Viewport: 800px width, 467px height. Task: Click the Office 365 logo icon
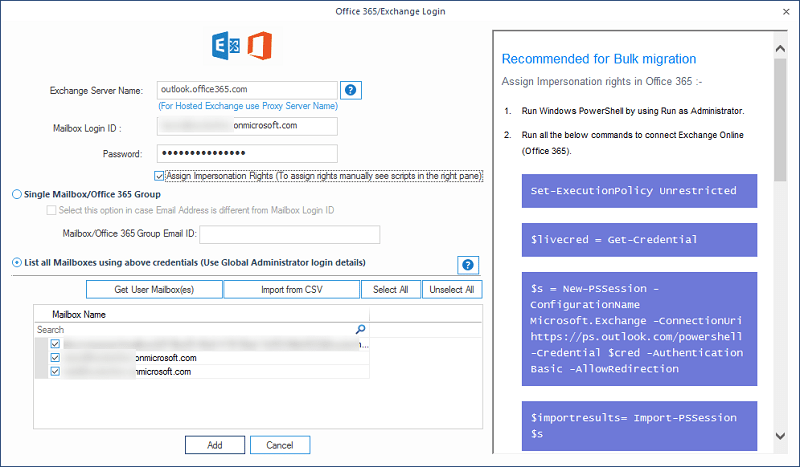tap(260, 45)
